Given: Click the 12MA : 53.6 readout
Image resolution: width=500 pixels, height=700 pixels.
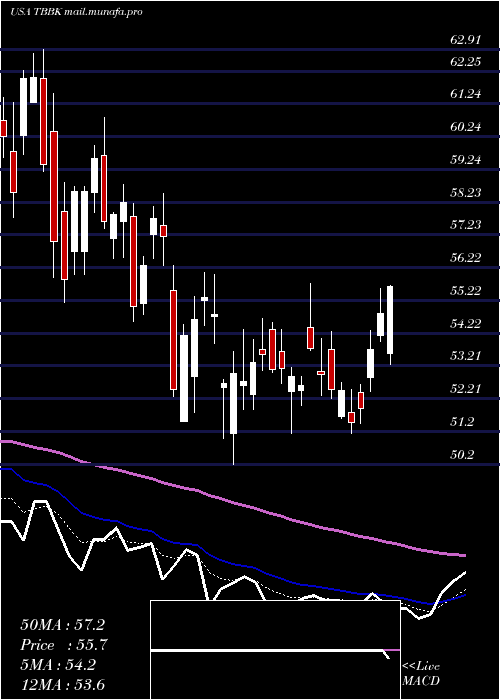Looking at the screenshot, I should [62, 685].
